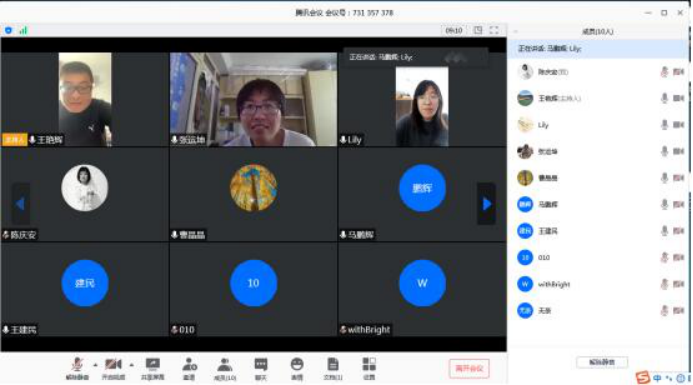Open the members (10) panel icon

(x=225, y=369)
